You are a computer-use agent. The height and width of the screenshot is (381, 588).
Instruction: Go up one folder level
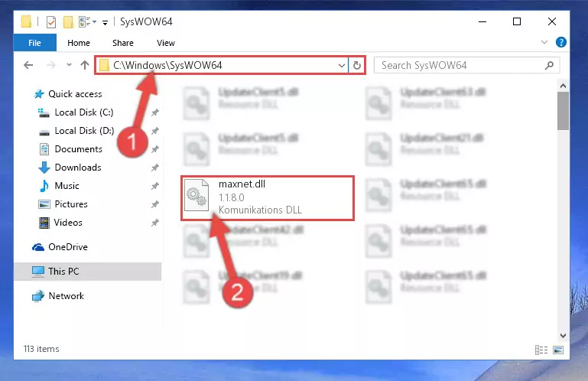pyautogui.click(x=85, y=65)
